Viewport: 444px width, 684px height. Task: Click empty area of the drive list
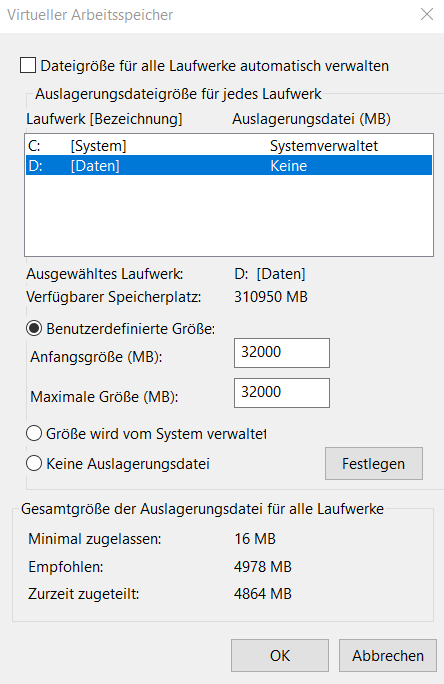pyautogui.click(x=229, y=215)
